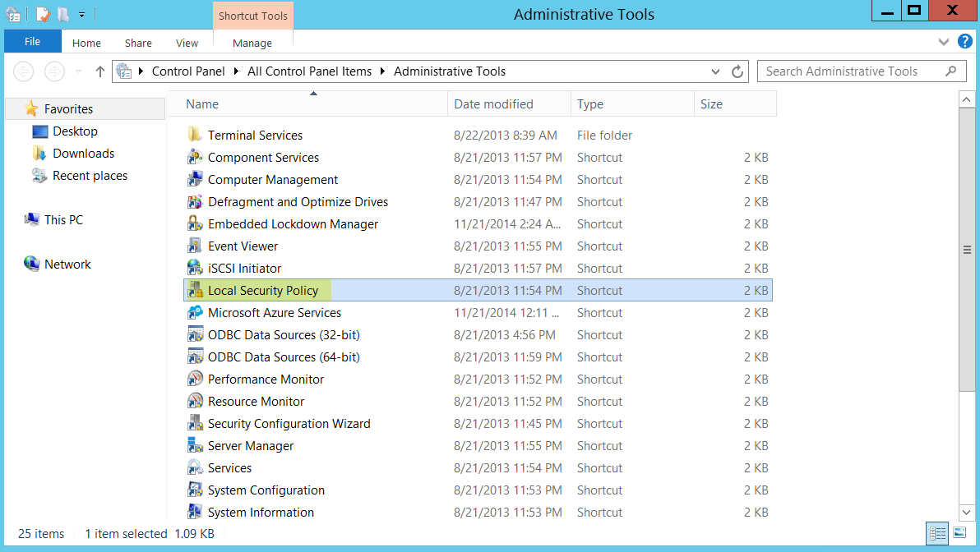980x552 pixels.
Task: Click the Up one level arrow
Action: click(100, 71)
